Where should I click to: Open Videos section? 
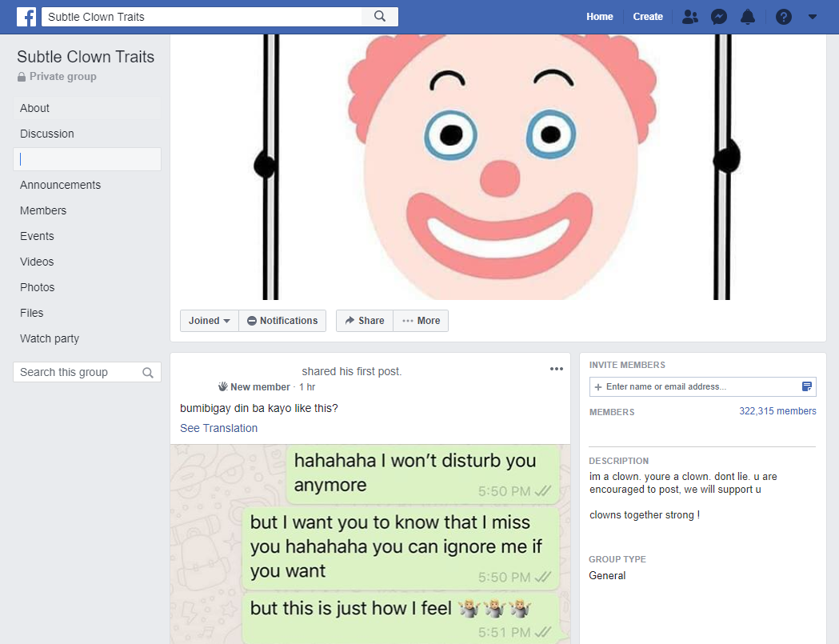[86, 262]
